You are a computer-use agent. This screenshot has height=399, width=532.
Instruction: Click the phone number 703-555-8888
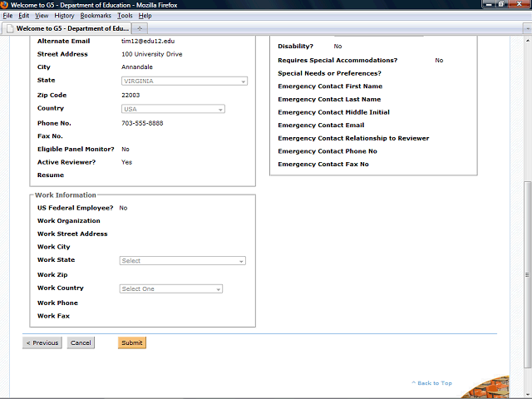click(142, 123)
